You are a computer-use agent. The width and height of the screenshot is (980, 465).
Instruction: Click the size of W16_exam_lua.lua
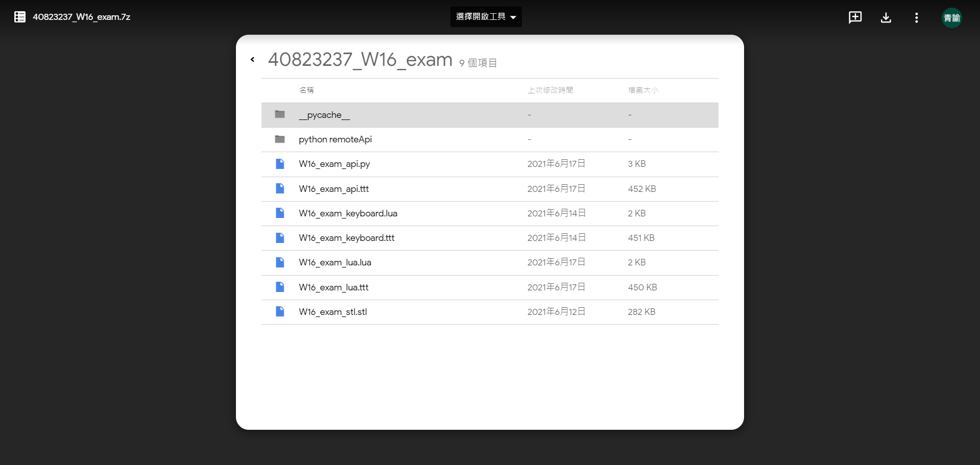pyautogui.click(x=637, y=262)
